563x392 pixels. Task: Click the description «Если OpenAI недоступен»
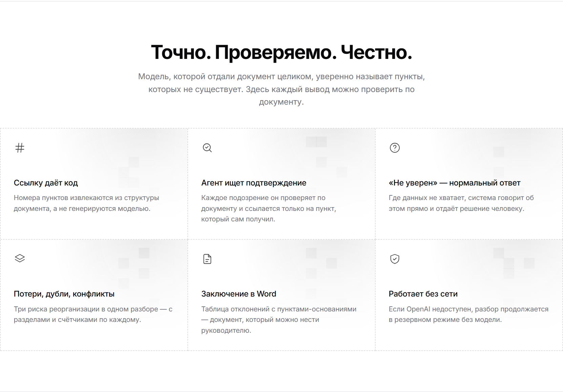[468, 314]
